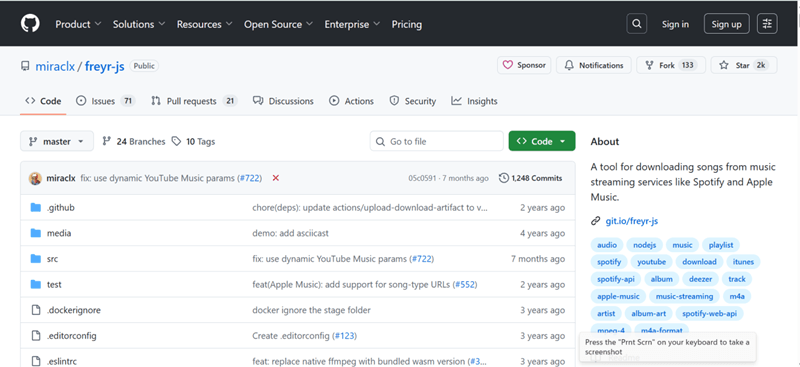Click the test folder icon
The height and width of the screenshot is (367, 800).
35,284
